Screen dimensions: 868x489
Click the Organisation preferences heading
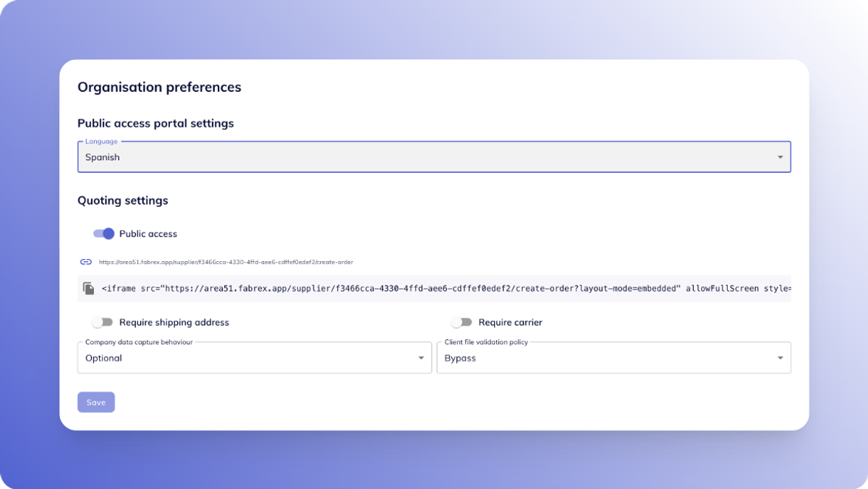click(159, 88)
